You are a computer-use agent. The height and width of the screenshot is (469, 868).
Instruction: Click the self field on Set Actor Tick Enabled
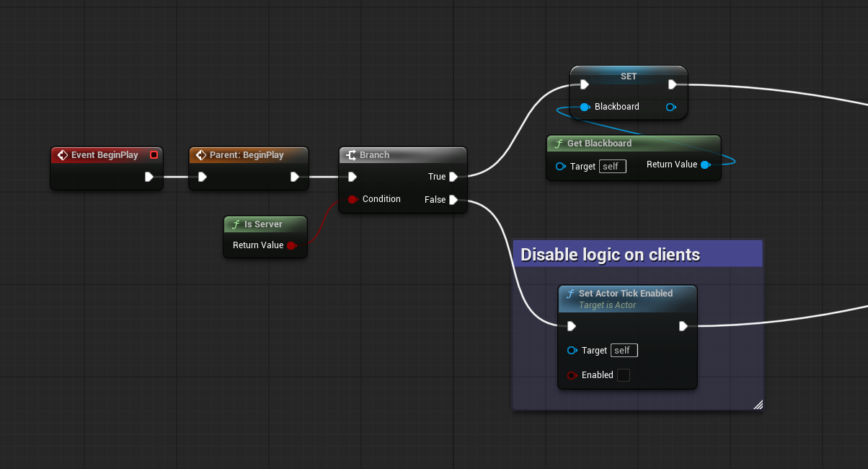(624, 351)
